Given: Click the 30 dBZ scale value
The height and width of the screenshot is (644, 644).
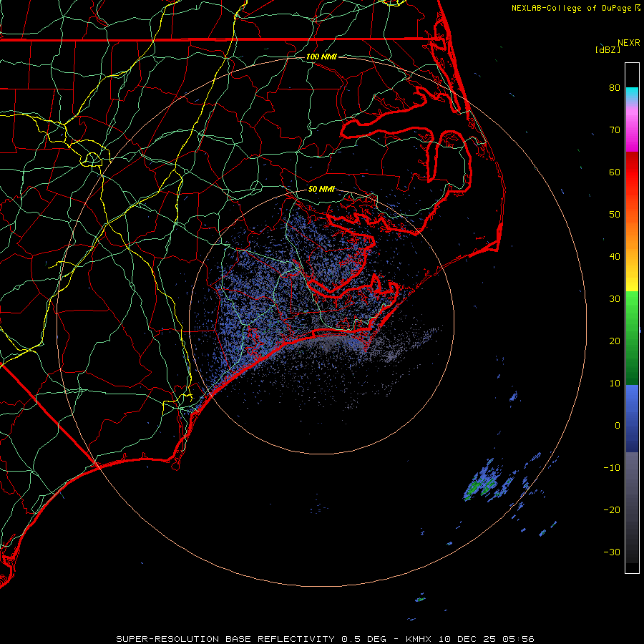Looking at the screenshot, I should [615, 299].
